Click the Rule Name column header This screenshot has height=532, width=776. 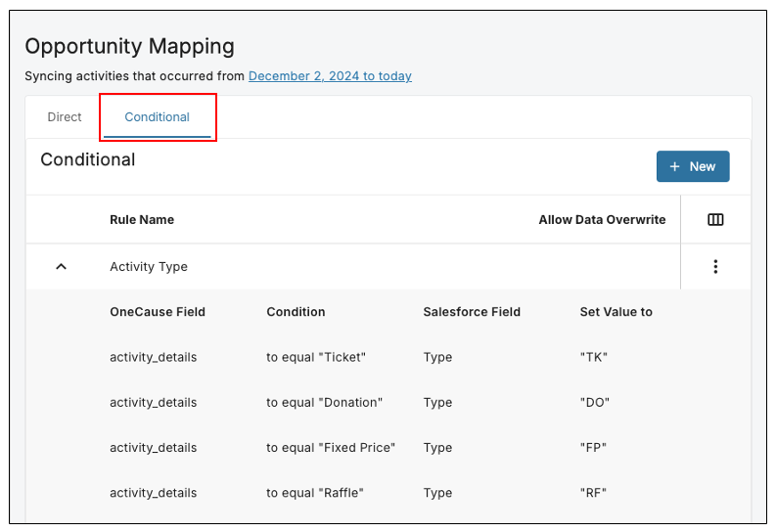click(x=142, y=219)
